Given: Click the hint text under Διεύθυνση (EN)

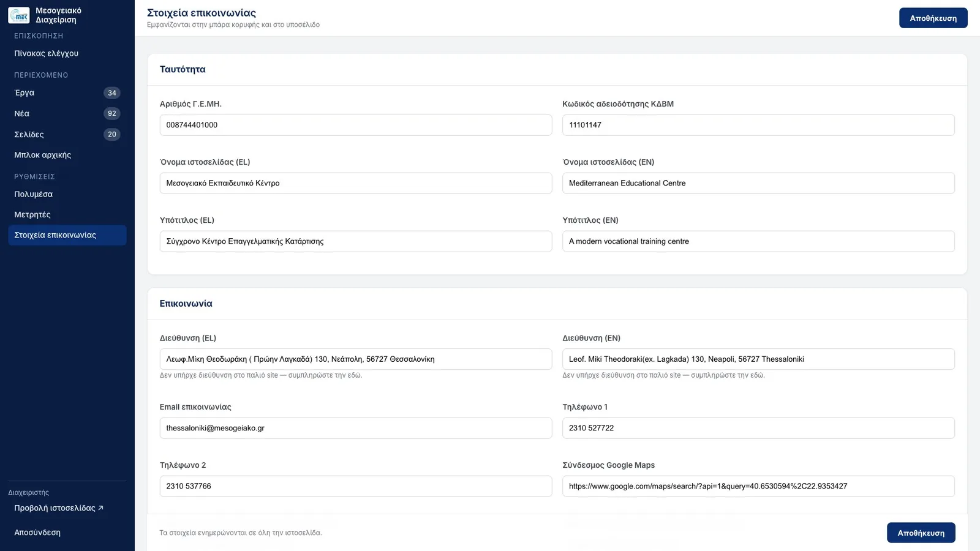Looking at the screenshot, I should 663,375.
